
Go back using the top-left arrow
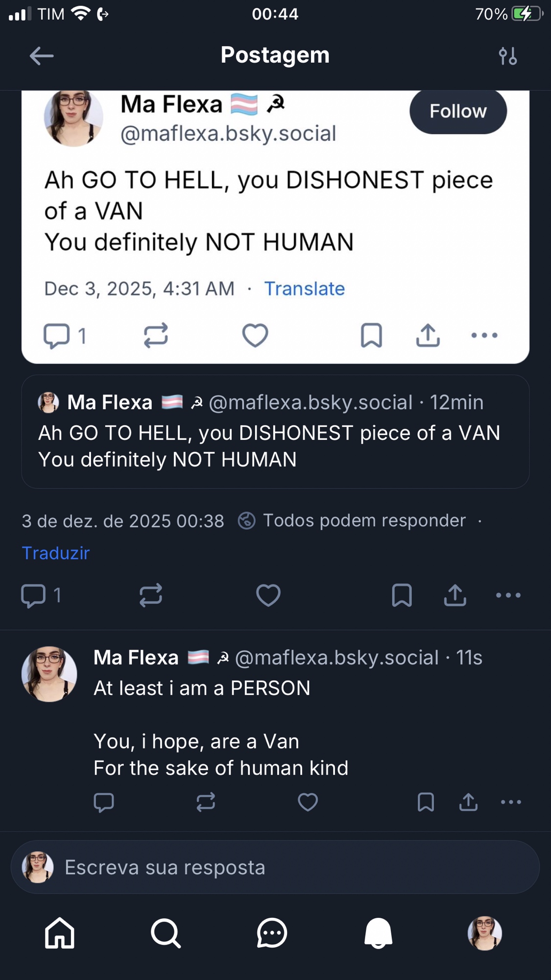tap(42, 56)
